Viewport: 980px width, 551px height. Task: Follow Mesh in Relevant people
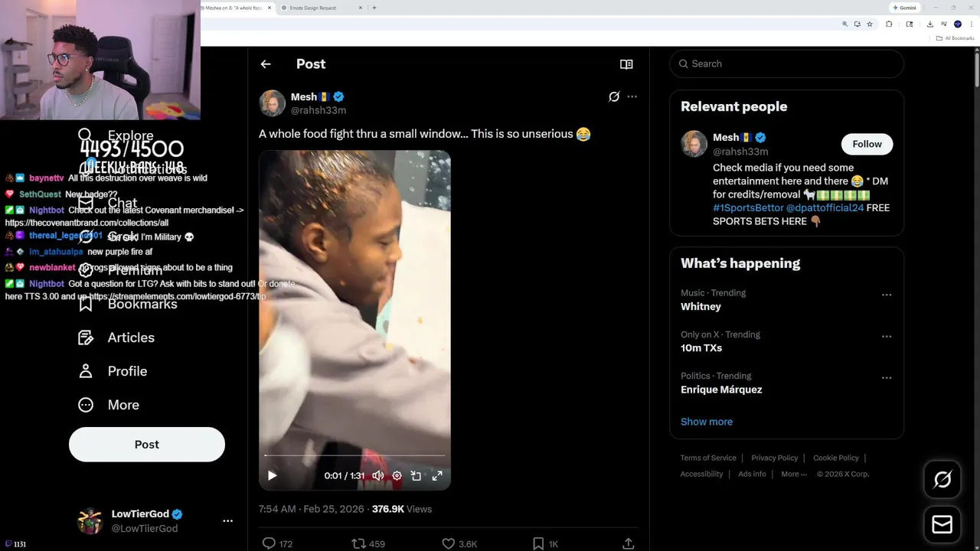pyautogui.click(x=867, y=144)
